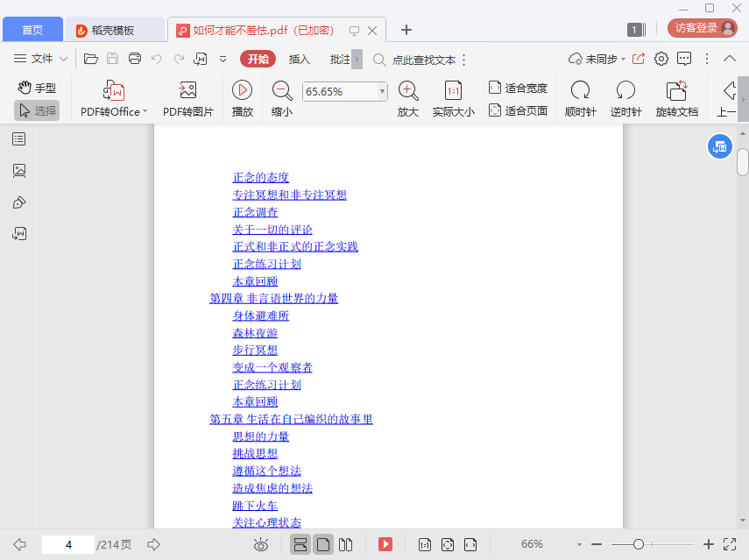
Task: Click floating blue convert button
Action: [x=720, y=147]
